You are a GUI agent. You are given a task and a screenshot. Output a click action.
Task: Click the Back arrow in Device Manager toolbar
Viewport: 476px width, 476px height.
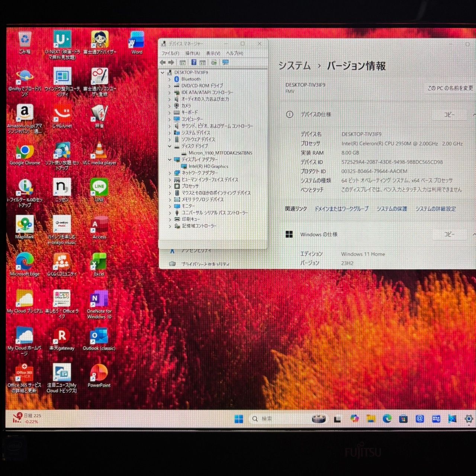(163, 62)
